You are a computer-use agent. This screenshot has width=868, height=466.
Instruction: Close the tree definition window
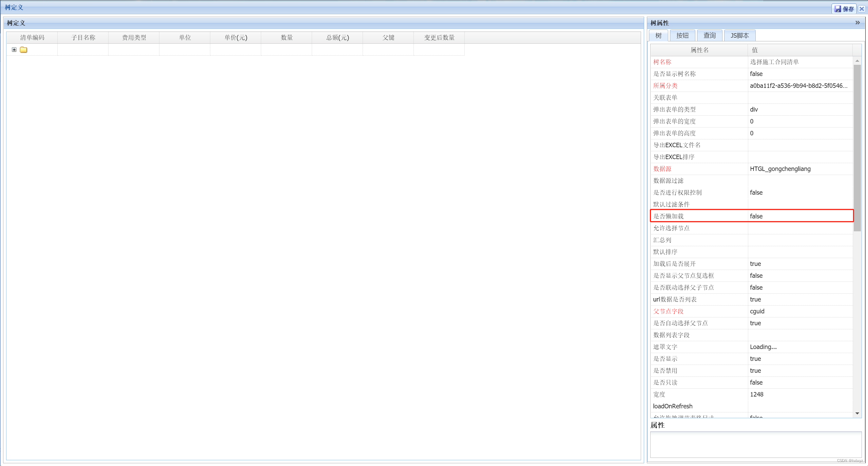(x=862, y=9)
